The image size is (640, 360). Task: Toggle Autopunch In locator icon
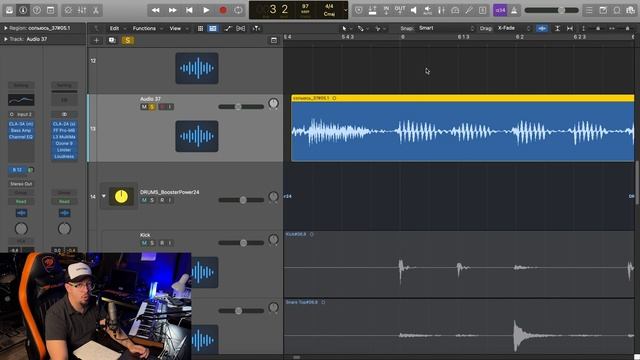click(386, 10)
